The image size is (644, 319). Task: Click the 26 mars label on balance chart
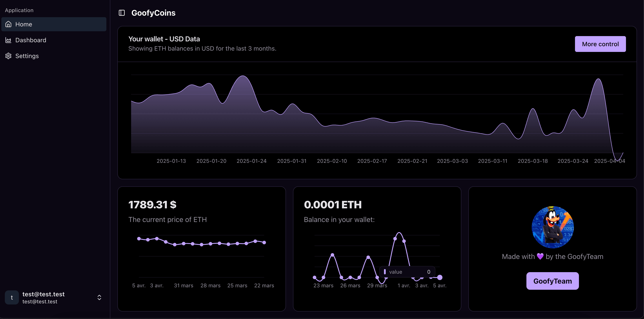point(350,286)
